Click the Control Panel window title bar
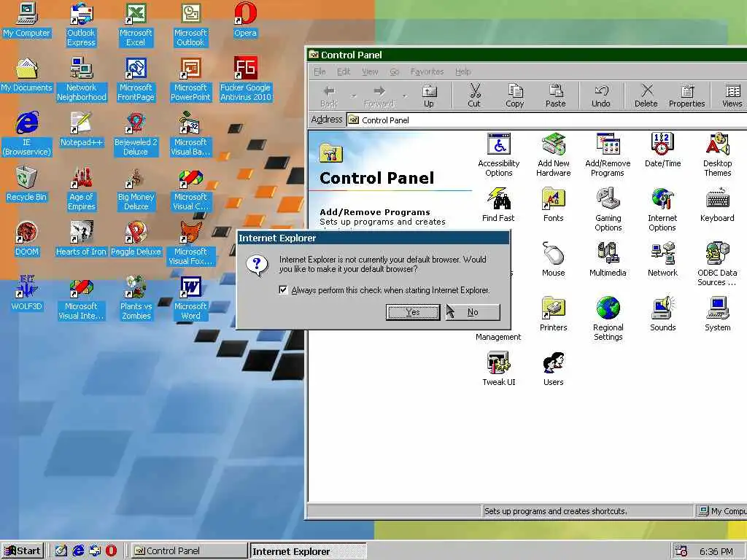 pyautogui.click(x=526, y=55)
